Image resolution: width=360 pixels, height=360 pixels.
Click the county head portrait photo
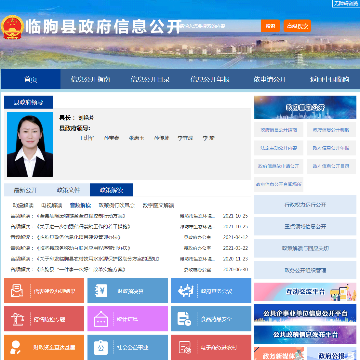click(x=30, y=145)
